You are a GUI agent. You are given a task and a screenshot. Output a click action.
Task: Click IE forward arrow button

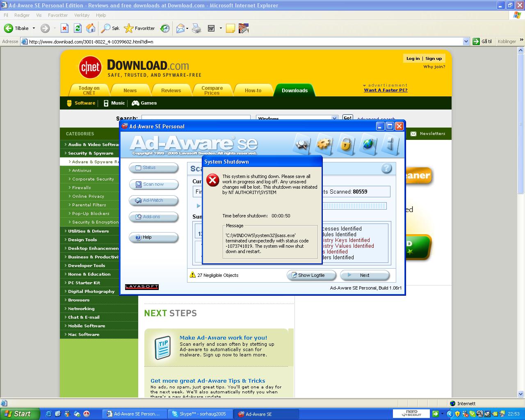(x=45, y=28)
